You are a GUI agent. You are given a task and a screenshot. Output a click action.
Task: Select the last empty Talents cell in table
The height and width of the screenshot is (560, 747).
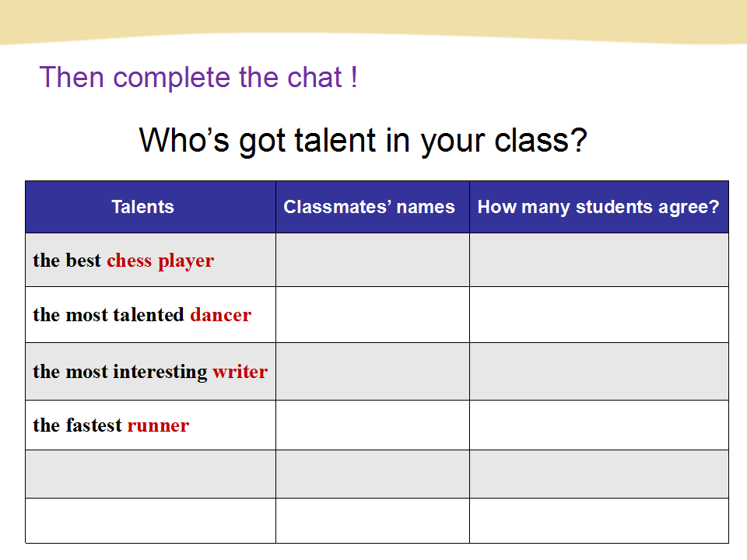tap(150, 520)
